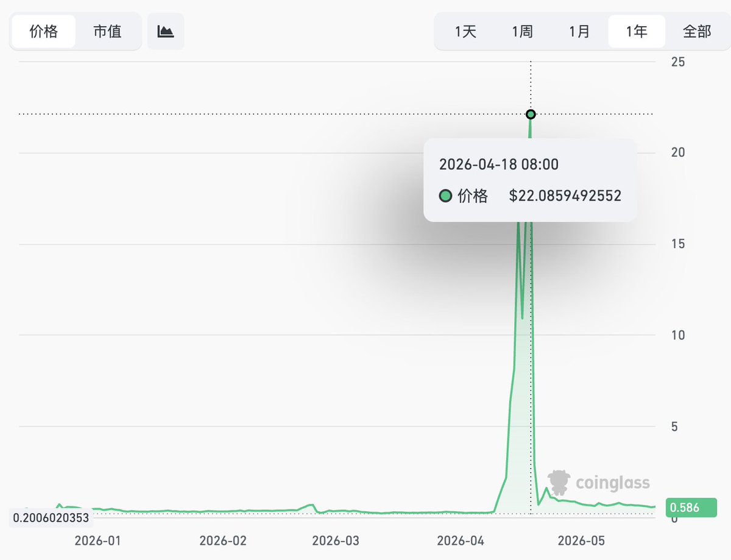This screenshot has height=560, width=731.
Task: Select the 1天 time range
Action: 465,32
